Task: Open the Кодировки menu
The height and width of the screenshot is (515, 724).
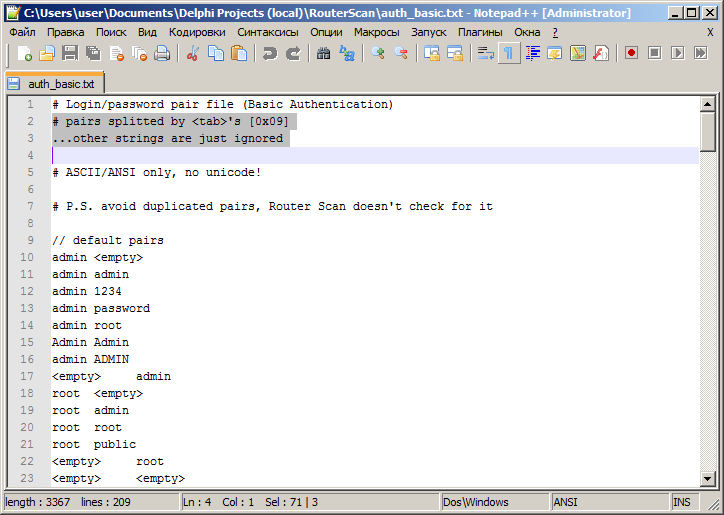Action: (x=197, y=32)
